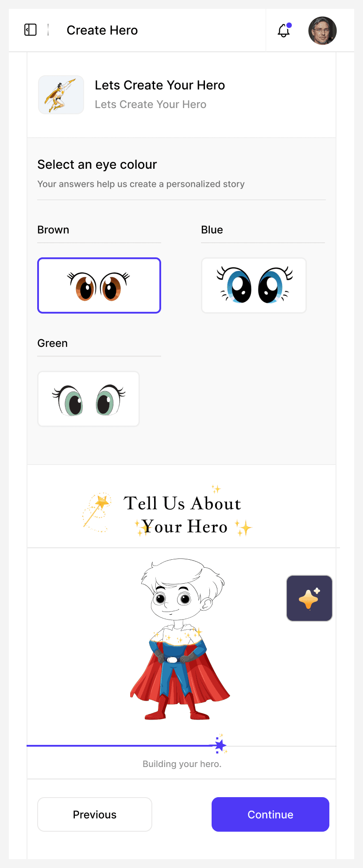Toggle the sidebar panel icon

pos(30,30)
